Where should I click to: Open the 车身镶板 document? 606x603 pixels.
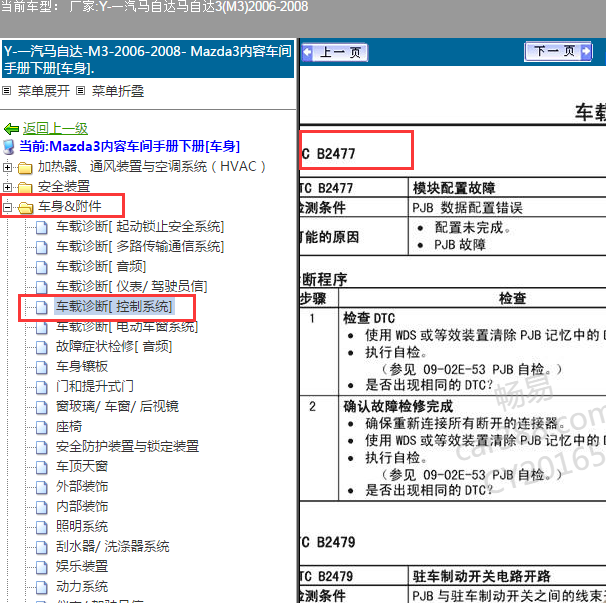[82, 366]
